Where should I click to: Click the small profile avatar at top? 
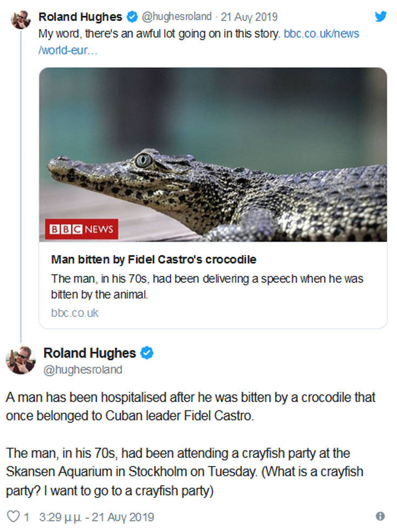pyautogui.click(x=21, y=19)
